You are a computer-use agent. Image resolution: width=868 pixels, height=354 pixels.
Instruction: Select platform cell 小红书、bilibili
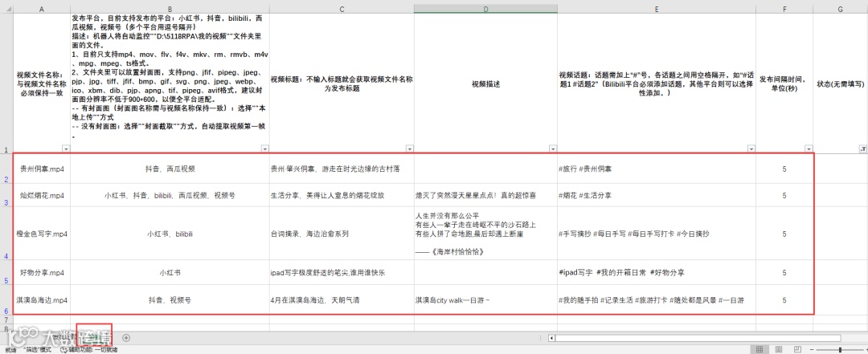coord(170,234)
